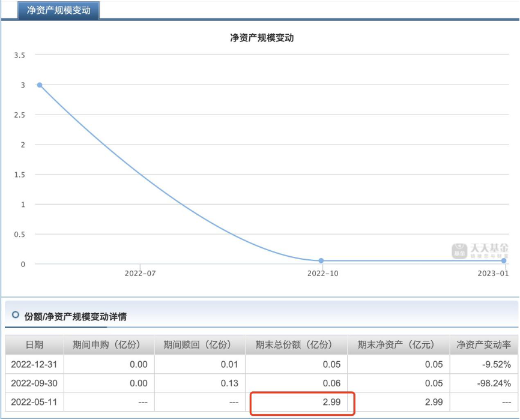The height and width of the screenshot is (420, 520).
Task: Select the 2022-12-31 date cell
Action: tap(34, 365)
